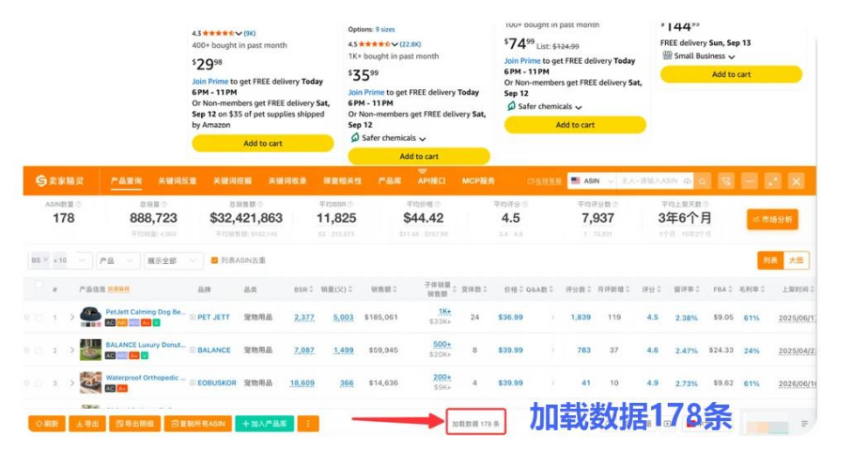Open the orange more-options dots button
This screenshot has width=868, height=451.
tap(308, 424)
